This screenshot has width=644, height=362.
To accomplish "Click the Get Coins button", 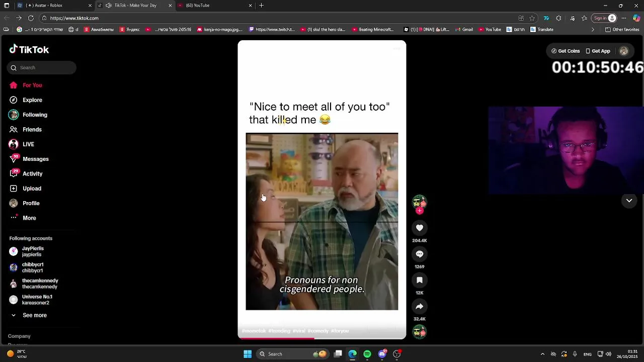I will 566,51.
